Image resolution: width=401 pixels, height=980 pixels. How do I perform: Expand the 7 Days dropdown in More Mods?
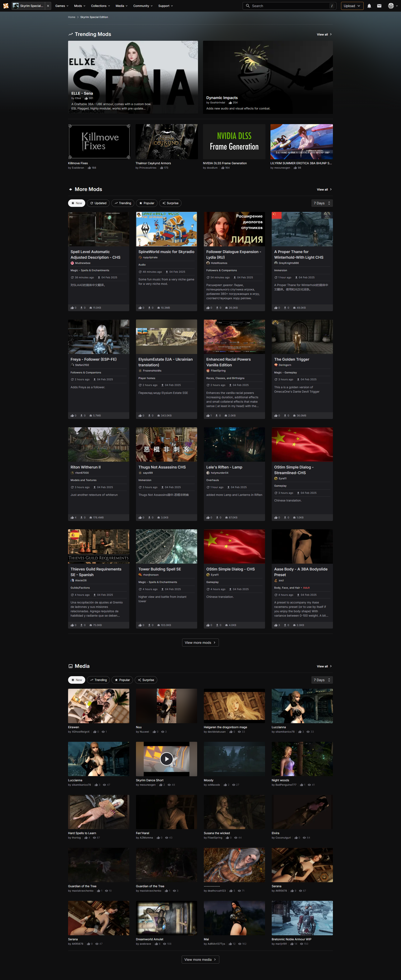pyautogui.click(x=322, y=203)
